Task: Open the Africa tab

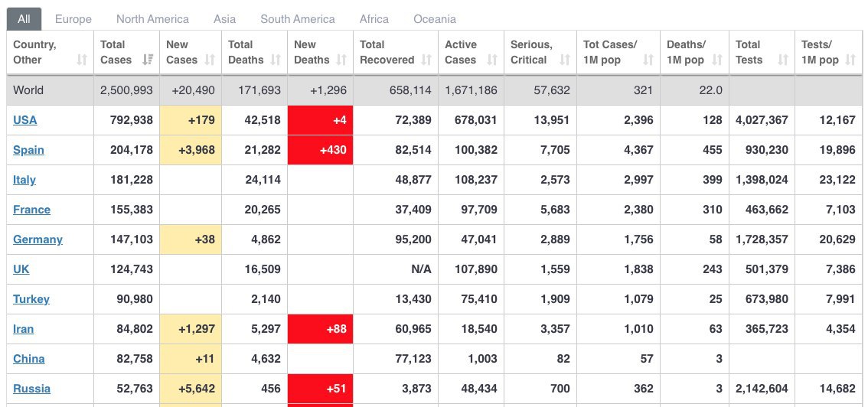Action: click(374, 19)
